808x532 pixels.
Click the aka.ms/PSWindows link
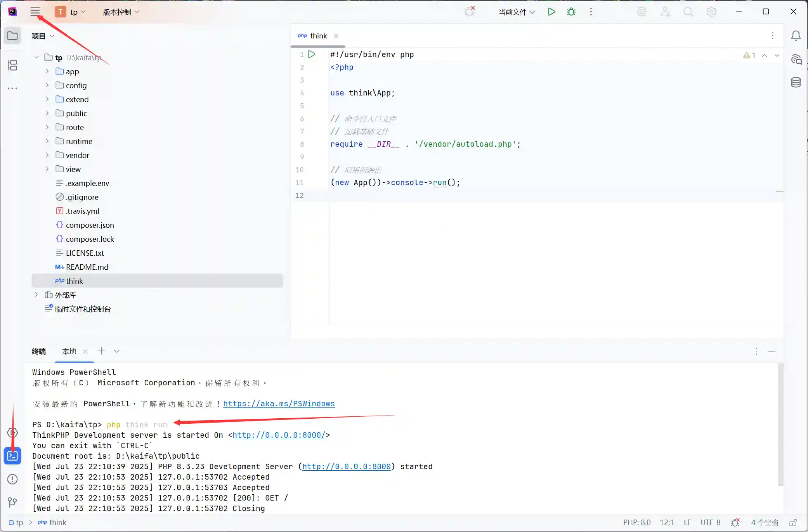(x=279, y=404)
